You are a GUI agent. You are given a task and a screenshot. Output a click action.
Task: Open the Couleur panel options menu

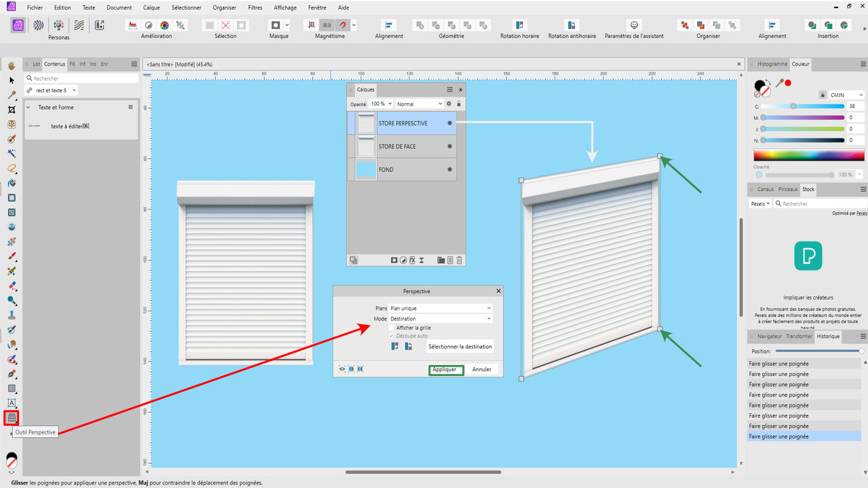coord(863,64)
